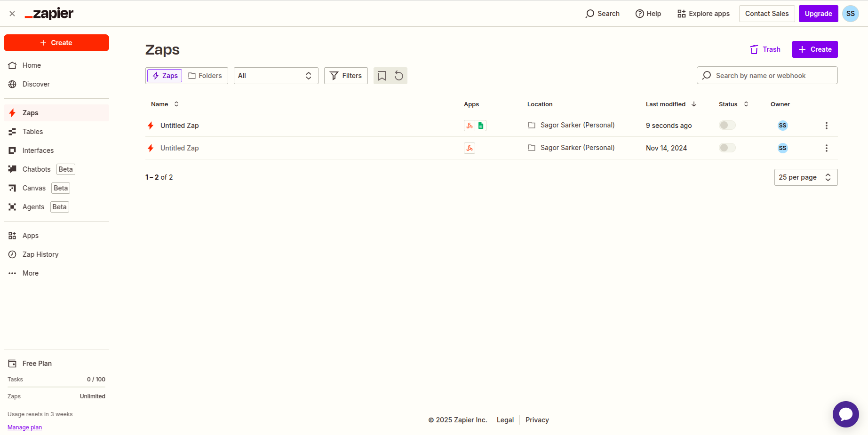Switch to the Folders tab
868x435 pixels.
[205, 76]
